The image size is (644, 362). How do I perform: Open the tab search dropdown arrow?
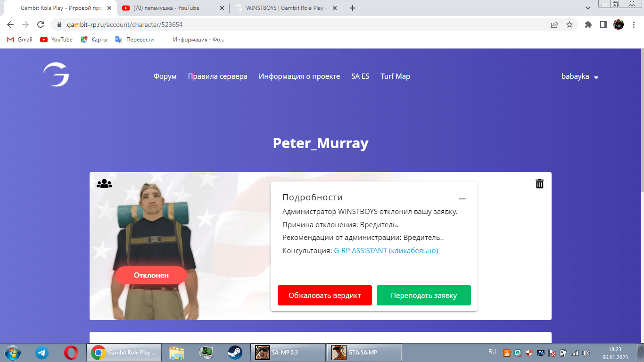click(588, 8)
